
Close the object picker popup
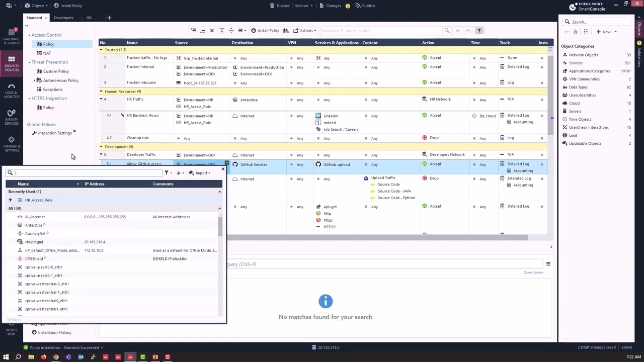point(223,169)
